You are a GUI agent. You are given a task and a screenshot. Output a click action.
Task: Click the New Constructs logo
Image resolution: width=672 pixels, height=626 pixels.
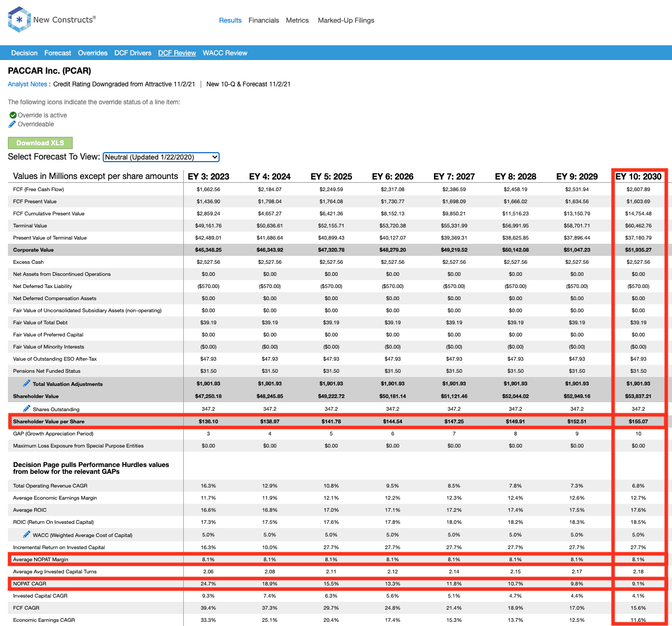coord(52,19)
